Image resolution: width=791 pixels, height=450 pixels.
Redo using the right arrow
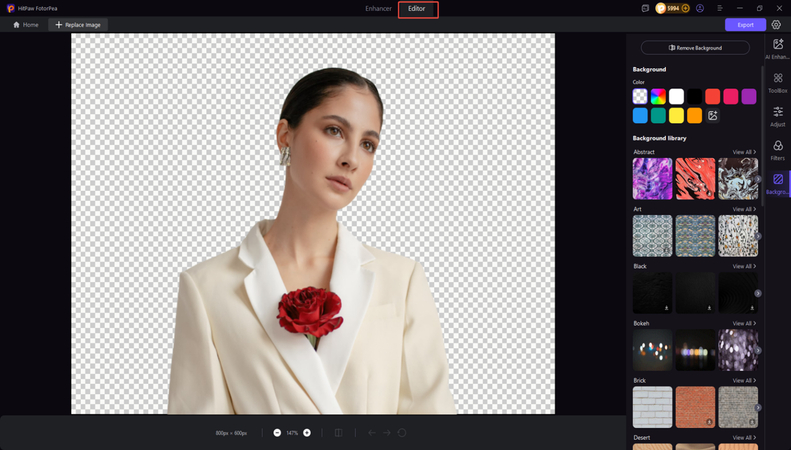point(386,433)
